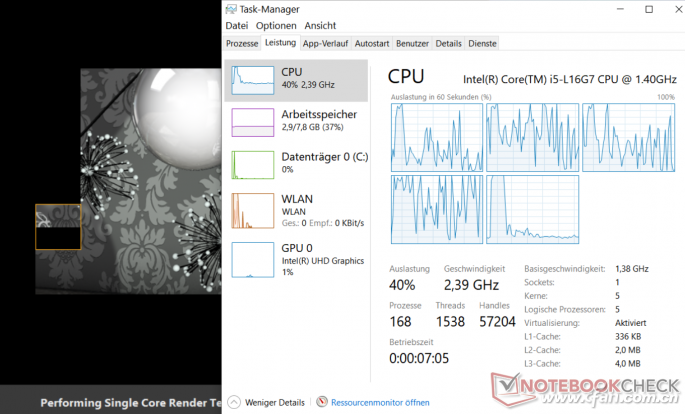The image size is (685, 414).
Task: Open the Ansicht menu
Action: [x=320, y=26]
